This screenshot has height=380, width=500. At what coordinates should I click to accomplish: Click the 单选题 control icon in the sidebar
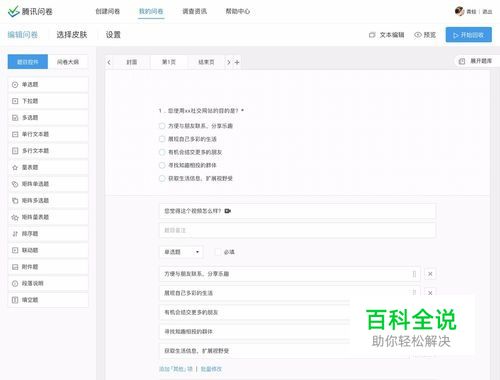pyautogui.click(x=15, y=85)
